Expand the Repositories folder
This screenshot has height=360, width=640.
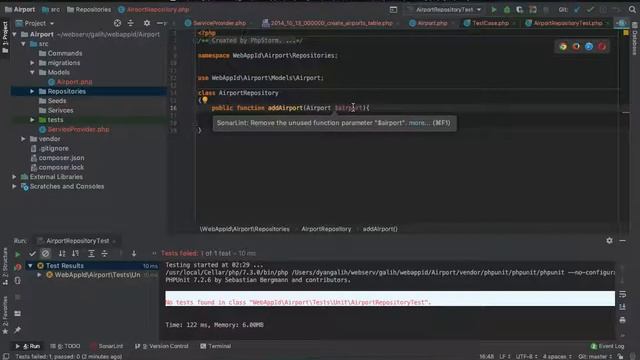pos(32,91)
